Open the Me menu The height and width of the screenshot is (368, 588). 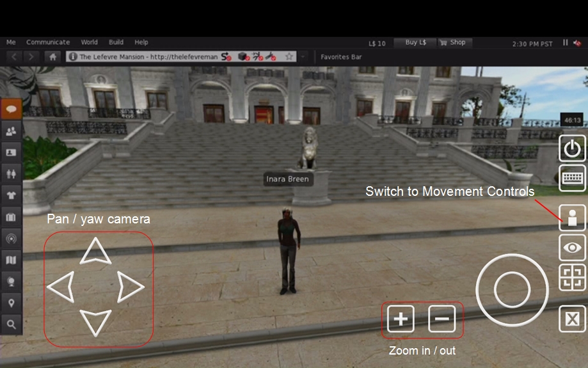point(11,42)
